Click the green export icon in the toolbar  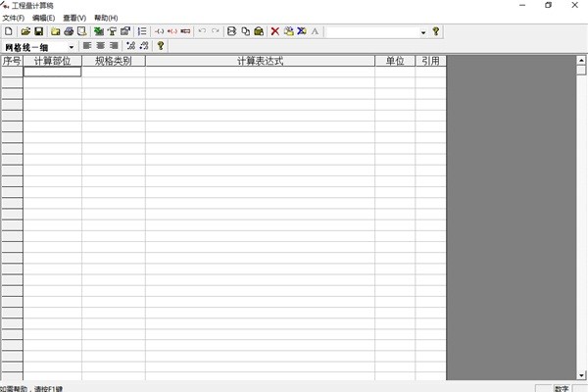(x=99, y=31)
